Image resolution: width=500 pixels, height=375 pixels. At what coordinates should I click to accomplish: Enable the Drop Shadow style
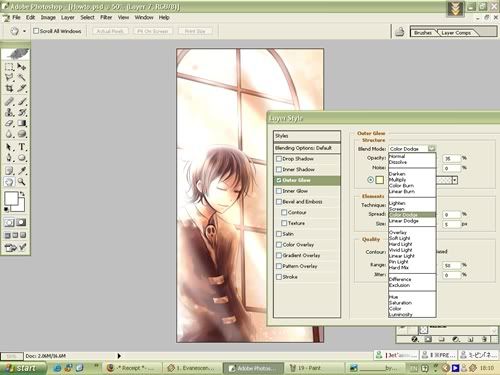point(279,159)
